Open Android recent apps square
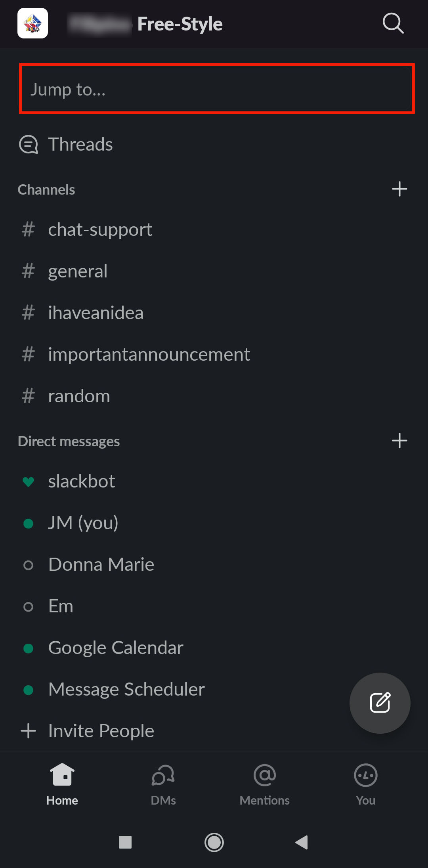The image size is (428, 868). click(x=125, y=842)
